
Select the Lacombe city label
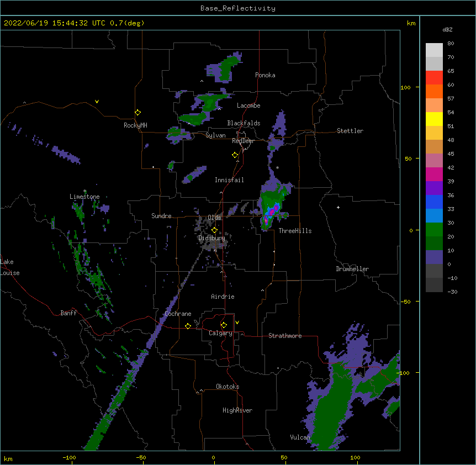(248, 105)
